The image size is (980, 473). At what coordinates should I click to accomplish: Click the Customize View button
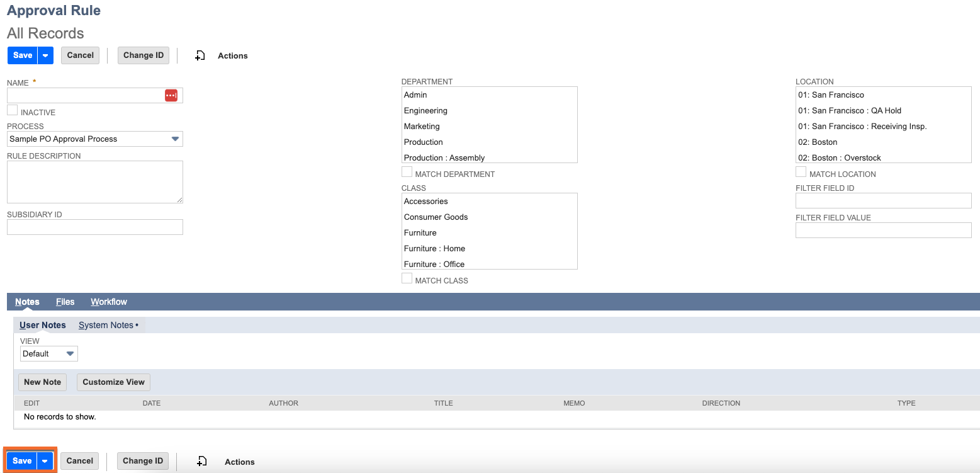(113, 382)
